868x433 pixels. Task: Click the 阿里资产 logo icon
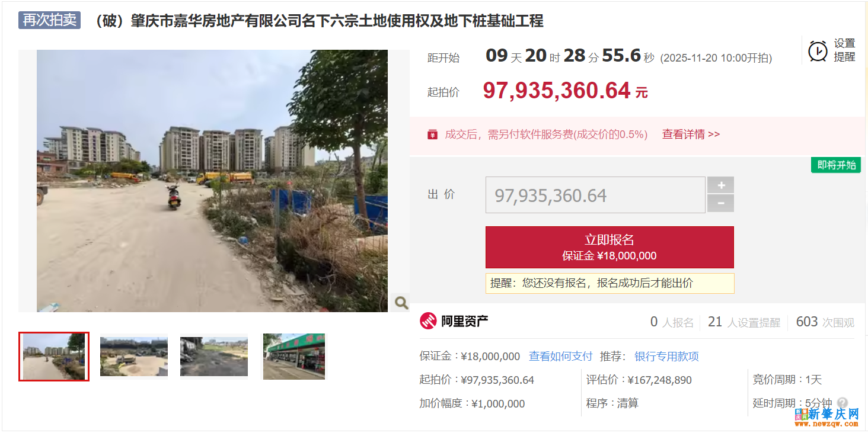pyautogui.click(x=428, y=321)
